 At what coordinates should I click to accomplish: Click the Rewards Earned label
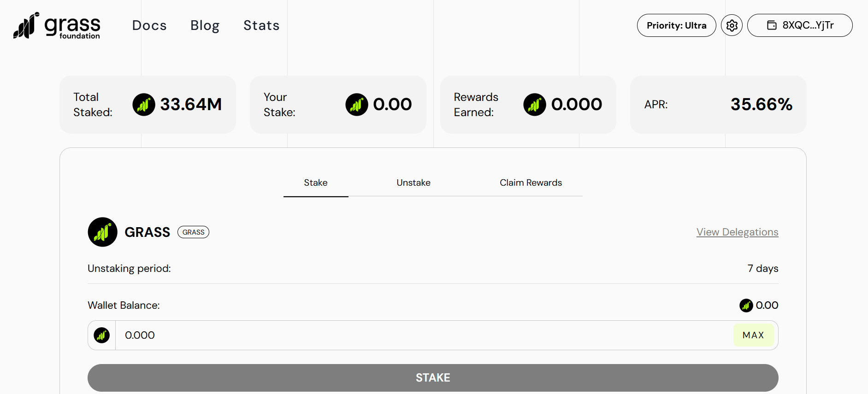476,105
